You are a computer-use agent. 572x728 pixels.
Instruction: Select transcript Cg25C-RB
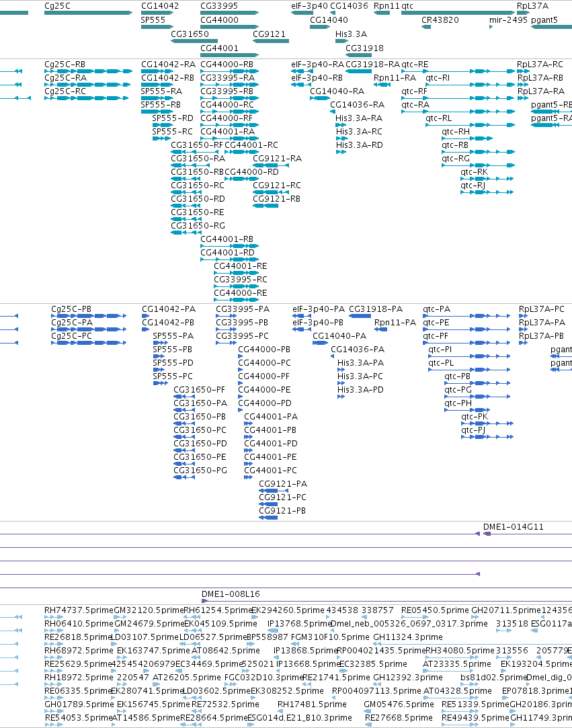(65, 65)
